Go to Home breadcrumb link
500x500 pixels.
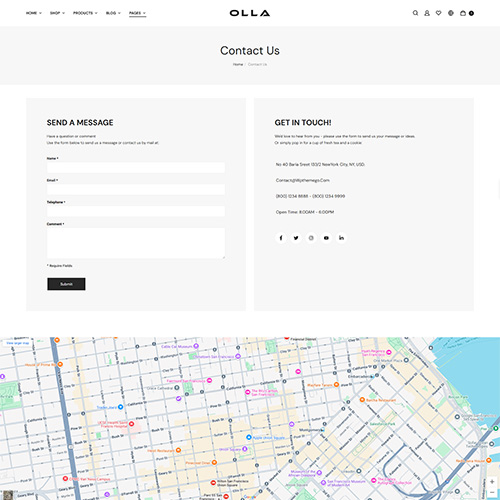(x=238, y=64)
